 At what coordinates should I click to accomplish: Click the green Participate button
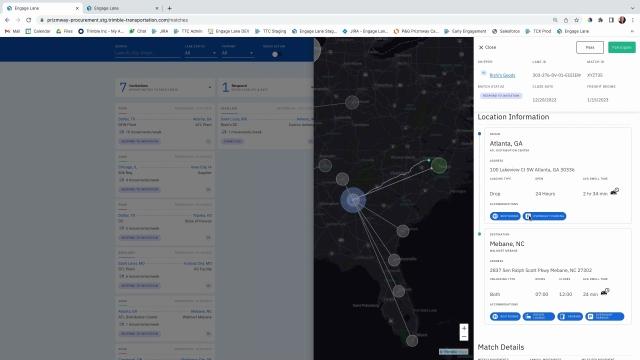622,47
